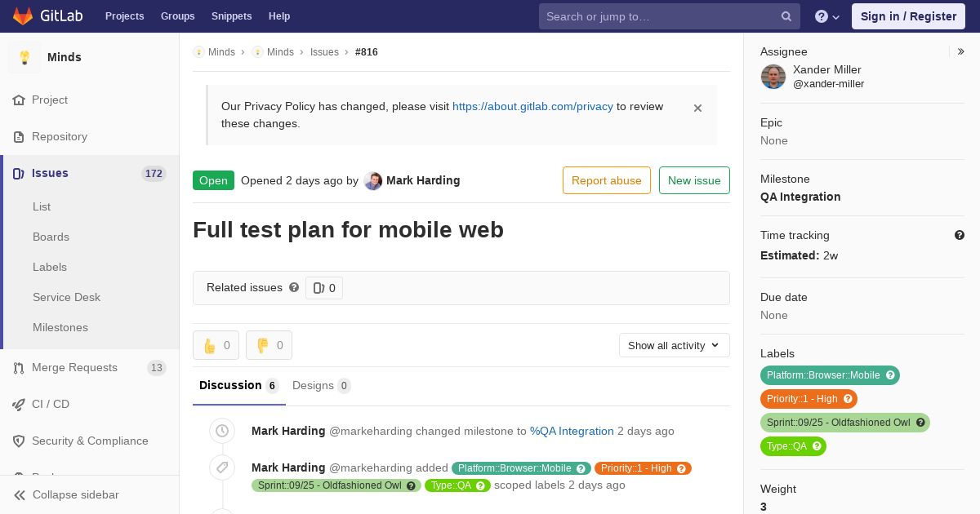
Task: Click the Issues icon in sidebar
Action: coord(19,174)
